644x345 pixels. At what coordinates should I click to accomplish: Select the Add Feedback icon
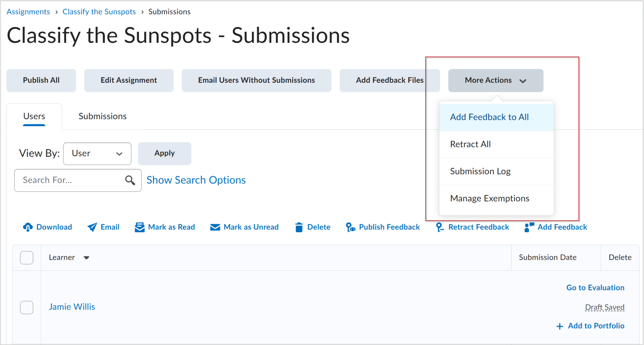point(528,227)
